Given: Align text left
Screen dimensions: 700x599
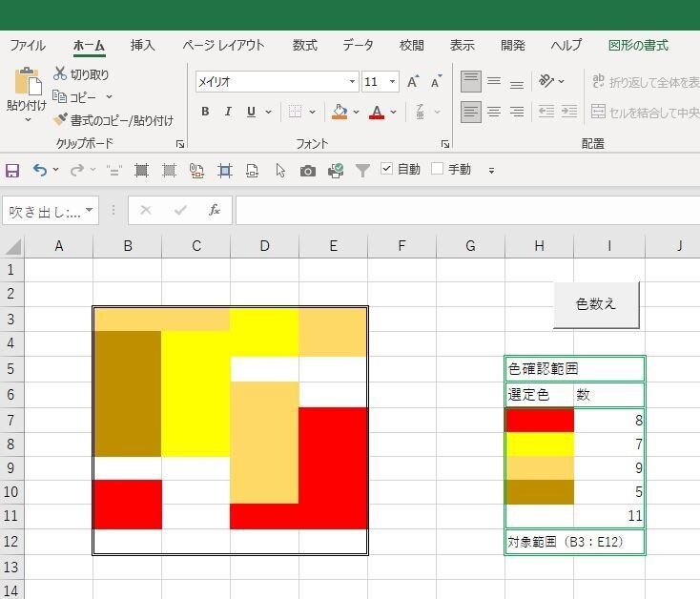Looking at the screenshot, I should [470, 112].
